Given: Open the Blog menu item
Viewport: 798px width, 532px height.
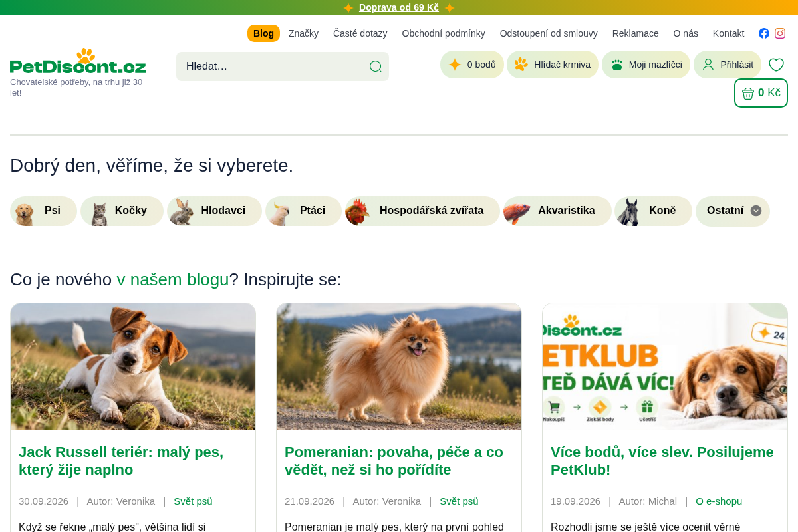Looking at the screenshot, I should pos(263,33).
